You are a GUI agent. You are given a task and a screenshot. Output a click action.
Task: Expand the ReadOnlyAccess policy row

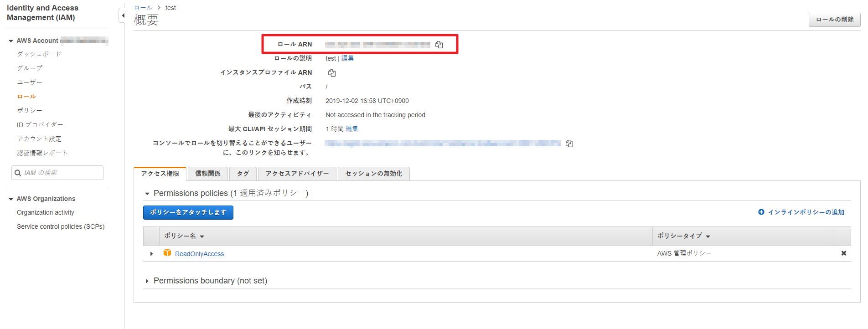[151, 254]
